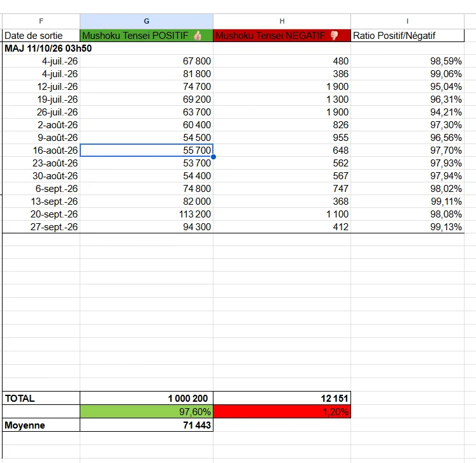Click the negative value 1 300
The image size is (476, 463).
282,99
